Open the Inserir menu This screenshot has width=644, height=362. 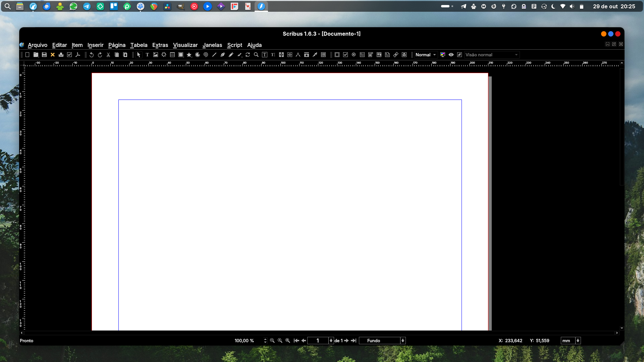pyautogui.click(x=96, y=45)
